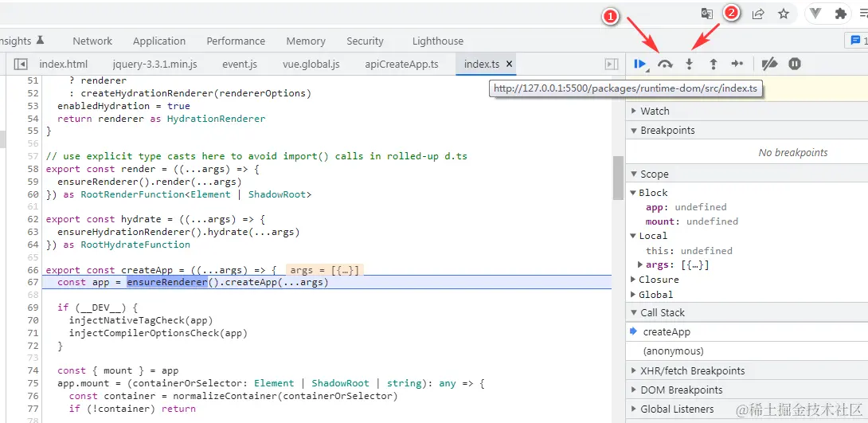Open the Lighthouse panel
This screenshot has height=423, width=868.
point(437,41)
